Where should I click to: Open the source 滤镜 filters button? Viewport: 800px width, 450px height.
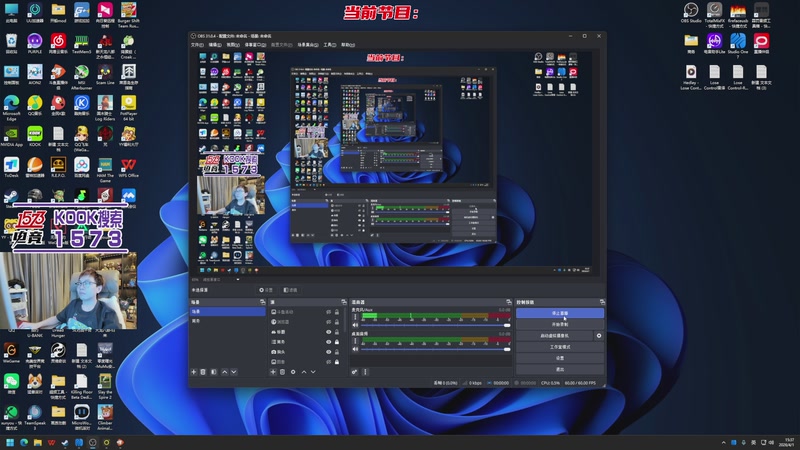290,290
